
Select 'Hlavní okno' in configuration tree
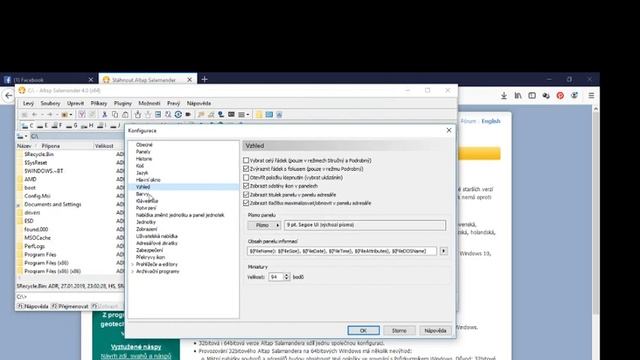(x=148, y=180)
